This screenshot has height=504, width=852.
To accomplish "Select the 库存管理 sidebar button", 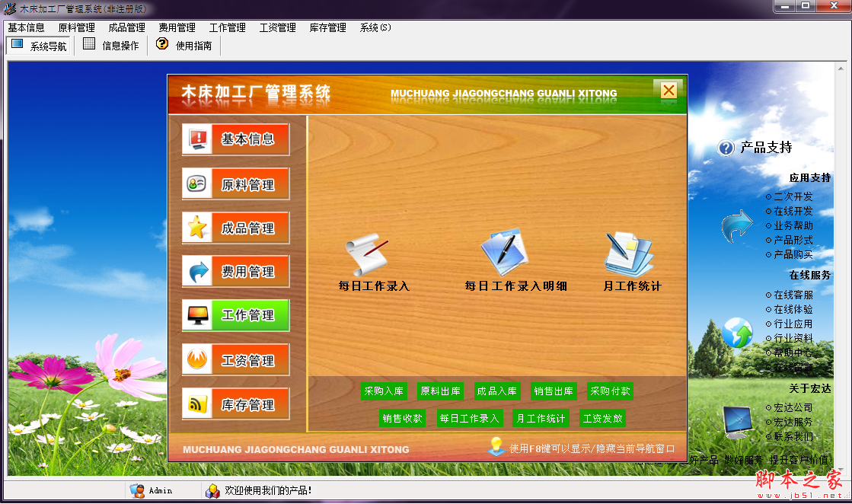I will 236,404.
